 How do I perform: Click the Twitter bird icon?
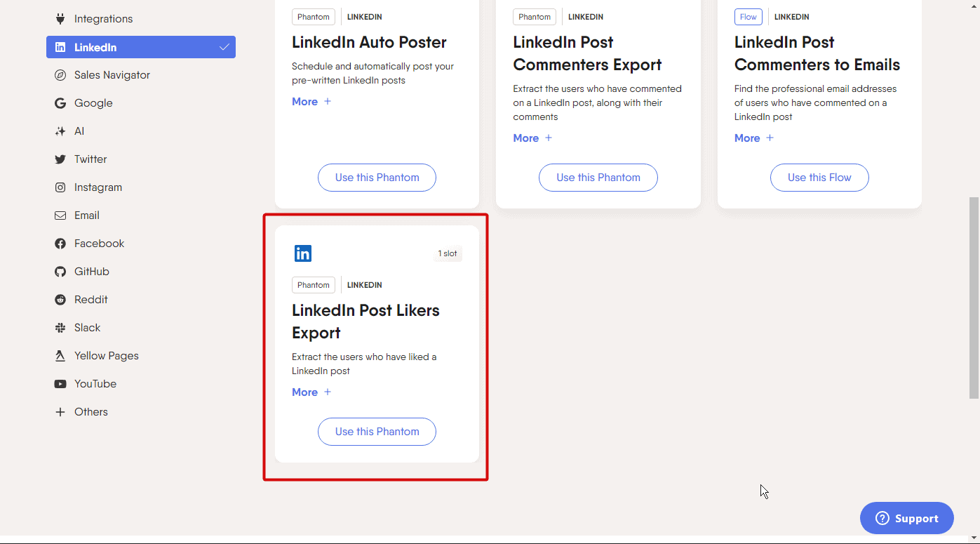point(60,159)
